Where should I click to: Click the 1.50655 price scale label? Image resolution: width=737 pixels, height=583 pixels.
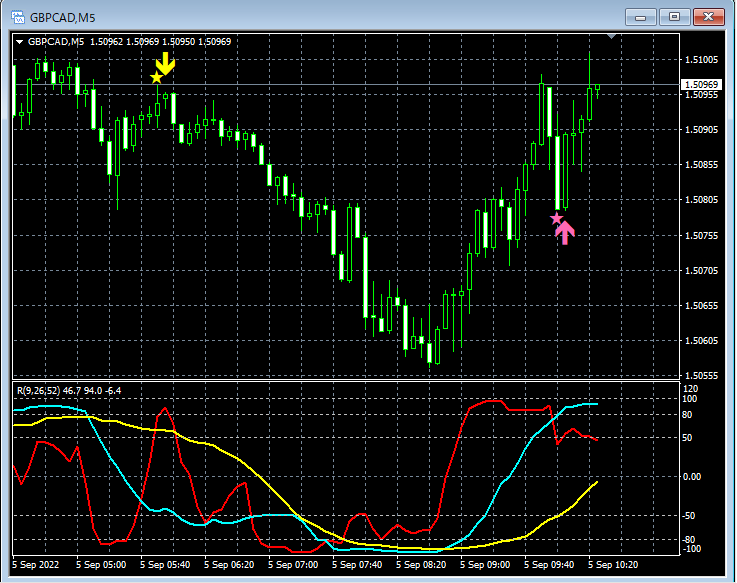coord(701,306)
